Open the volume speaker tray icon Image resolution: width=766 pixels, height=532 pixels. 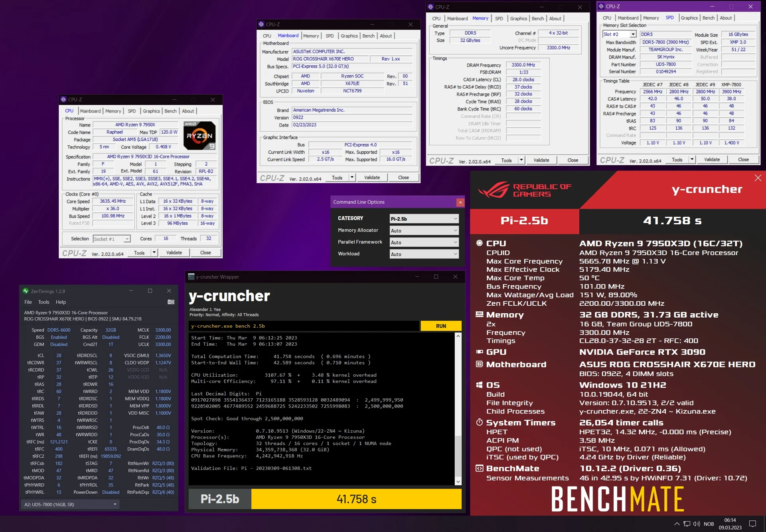(x=697, y=524)
